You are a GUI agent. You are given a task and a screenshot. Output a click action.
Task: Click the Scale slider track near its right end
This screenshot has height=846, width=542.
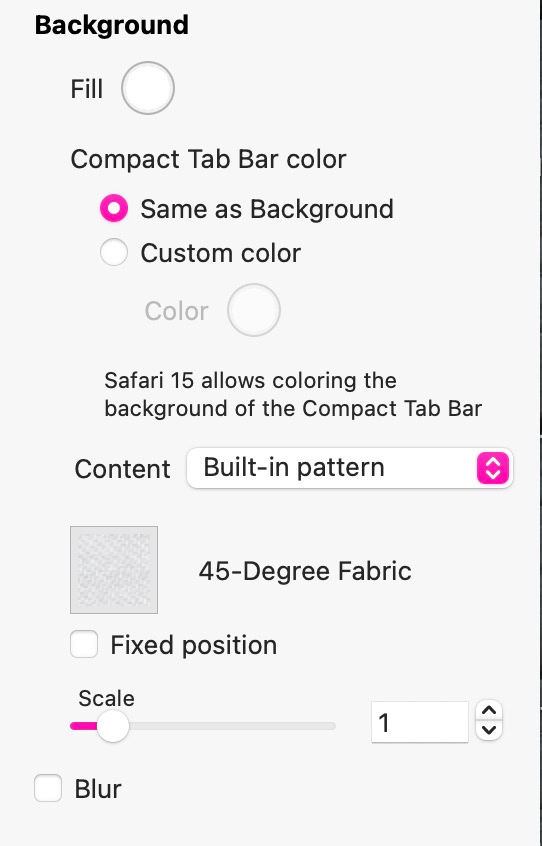pos(324,726)
